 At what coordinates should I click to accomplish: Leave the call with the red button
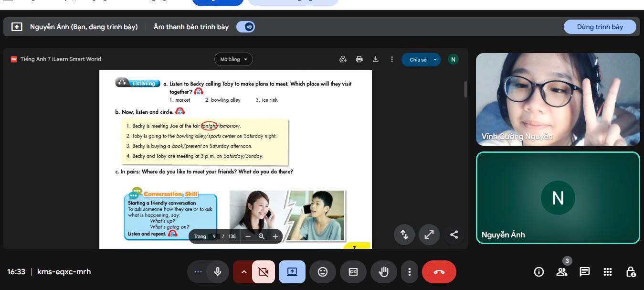(439, 272)
